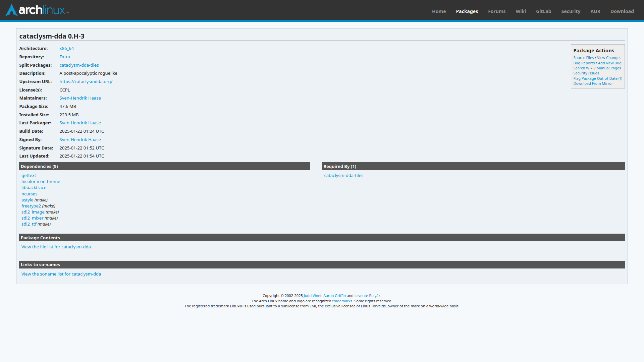Open Add New Bug link

[x=609, y=63]
